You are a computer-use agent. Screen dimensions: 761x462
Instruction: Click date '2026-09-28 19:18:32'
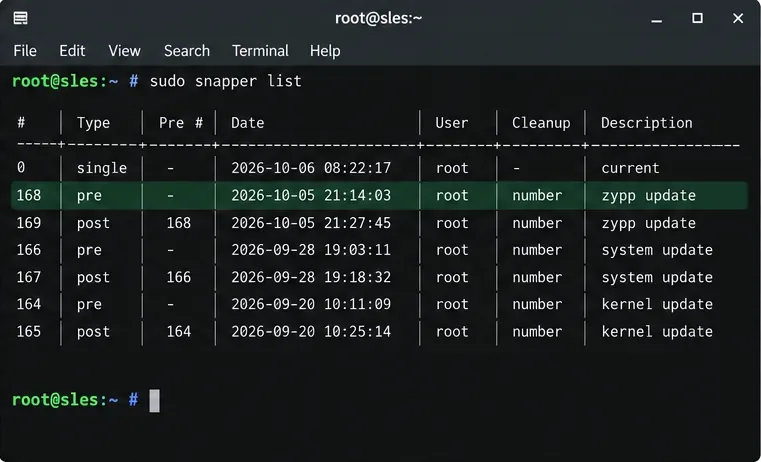311,278
